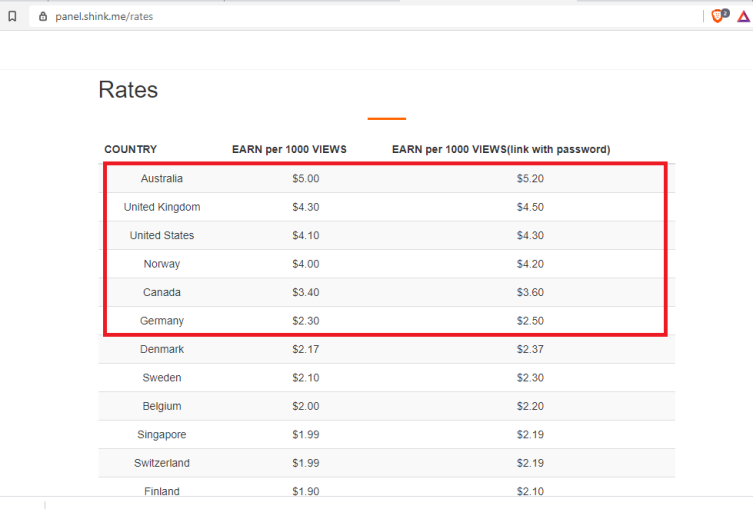753x509 pixels.
Task: Click the EARN per 1000 VIEWS header
Action: click(x=289, y=149)
